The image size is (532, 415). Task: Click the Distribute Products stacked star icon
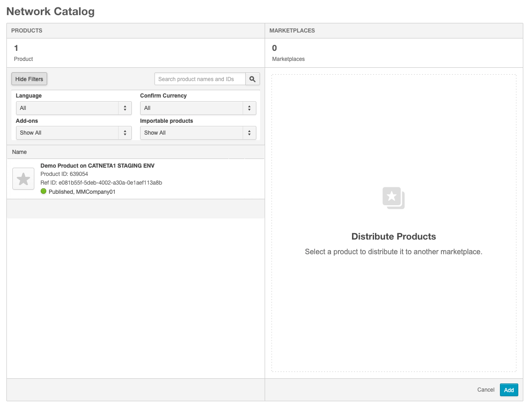click(x=393, y=198)
